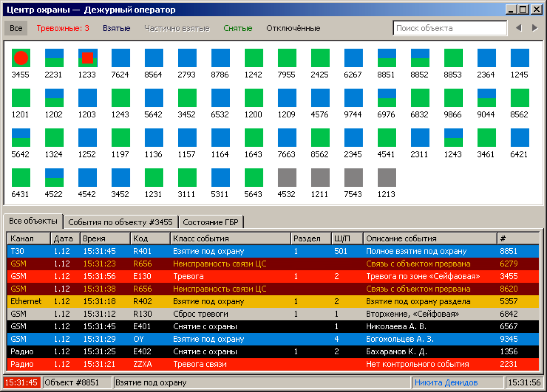Select Ethernet event row 5357
547x392 pixels.
coord(273,301)
